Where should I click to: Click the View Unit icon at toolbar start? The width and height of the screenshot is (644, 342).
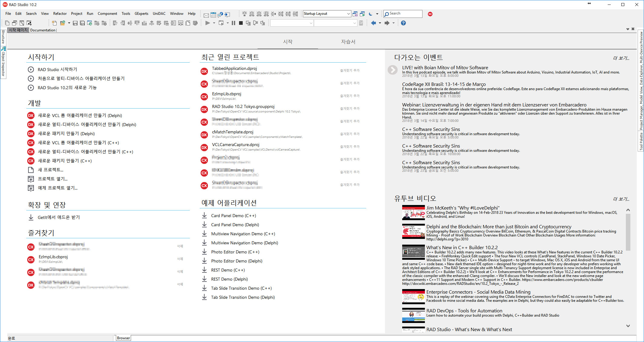[x=7, y=23]
